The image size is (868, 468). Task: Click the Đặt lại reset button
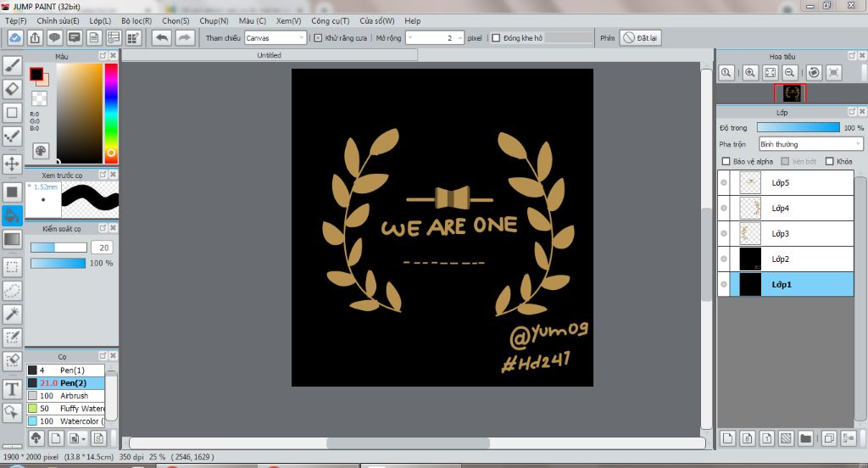(641, 37)
